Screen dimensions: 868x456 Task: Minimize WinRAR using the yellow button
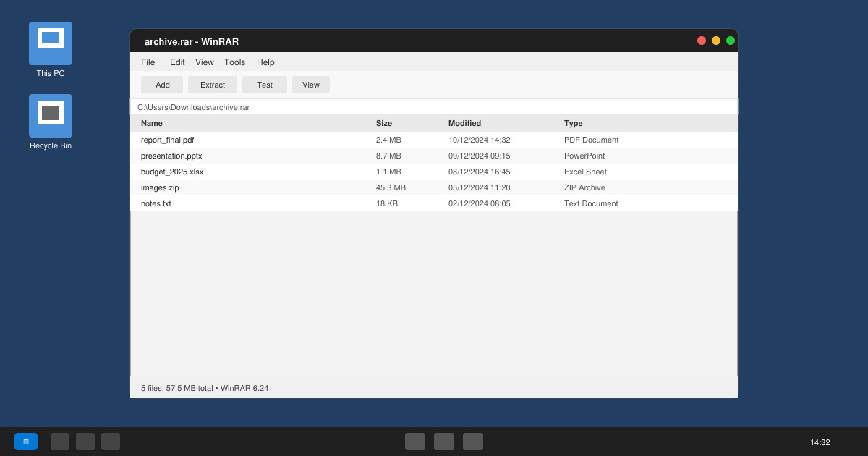click(716, 41)
